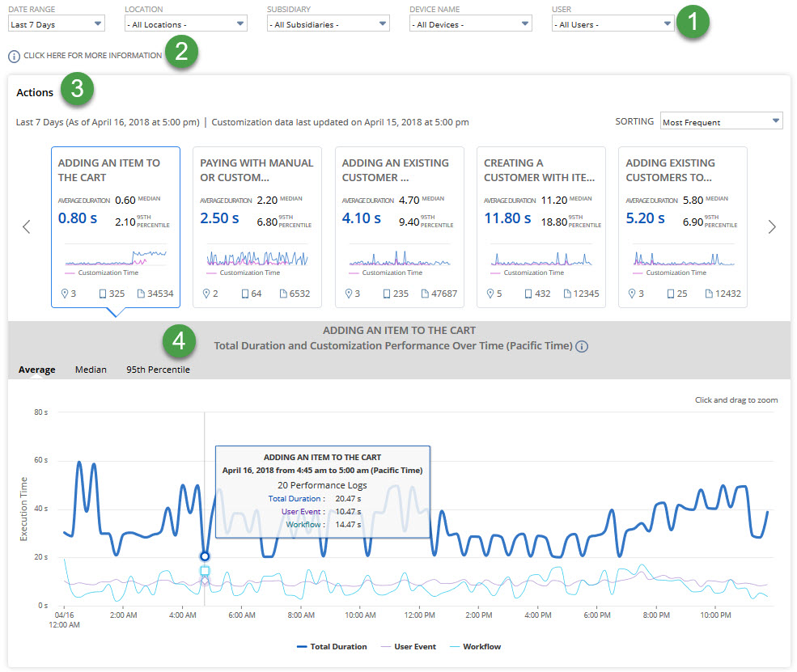Click logs icon showing 12345

tap(567, 294)
